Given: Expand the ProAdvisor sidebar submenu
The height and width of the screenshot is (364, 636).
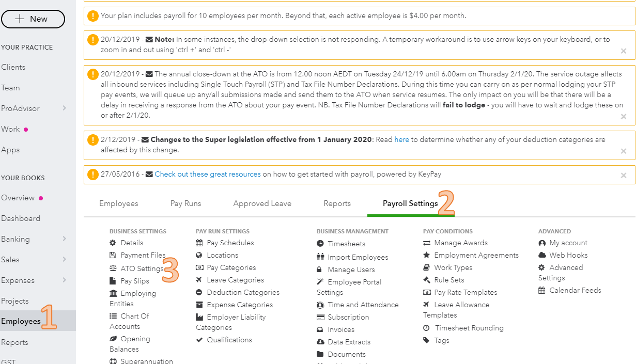Looking at the screenshot, I should (64, 108).
